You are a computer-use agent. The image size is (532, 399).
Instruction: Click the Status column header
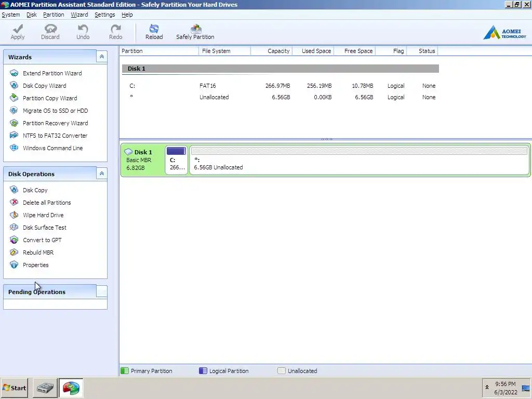click(x=422, y=51)
